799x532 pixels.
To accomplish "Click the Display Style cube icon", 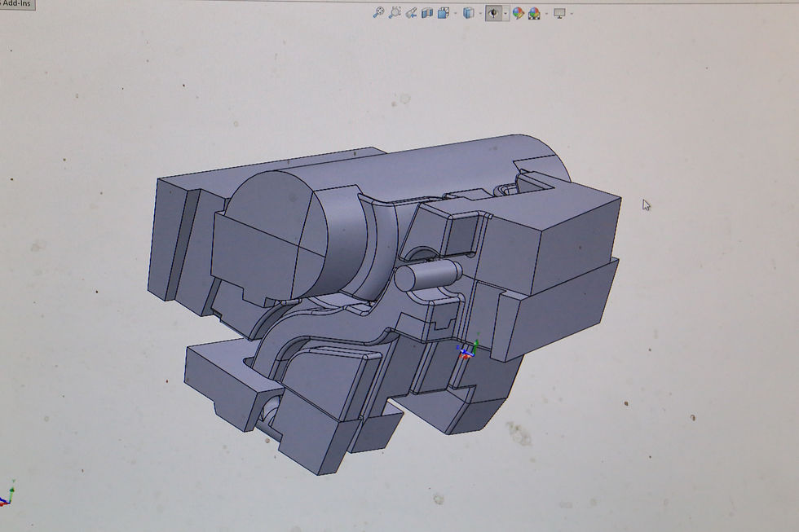I will tap(468, 13).
